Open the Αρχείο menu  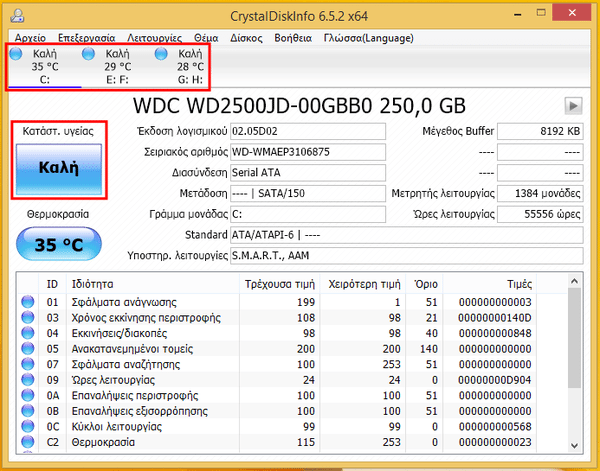[x=30, y=38]
